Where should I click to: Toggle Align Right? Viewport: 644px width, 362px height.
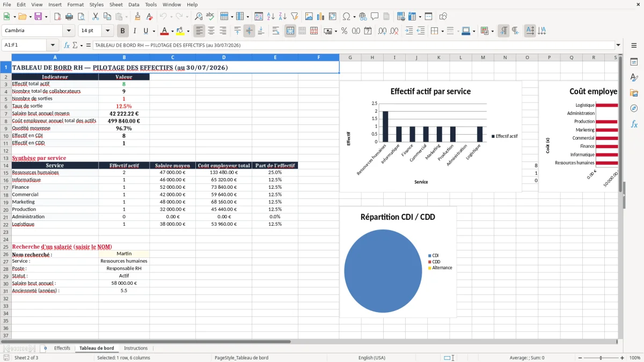click(x=223, y=31)
